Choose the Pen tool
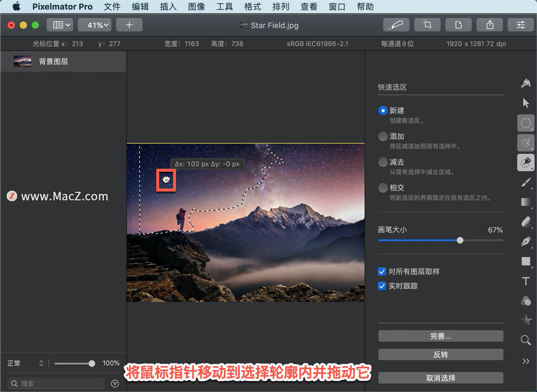The image size is (537, 392). click(526, 242)
